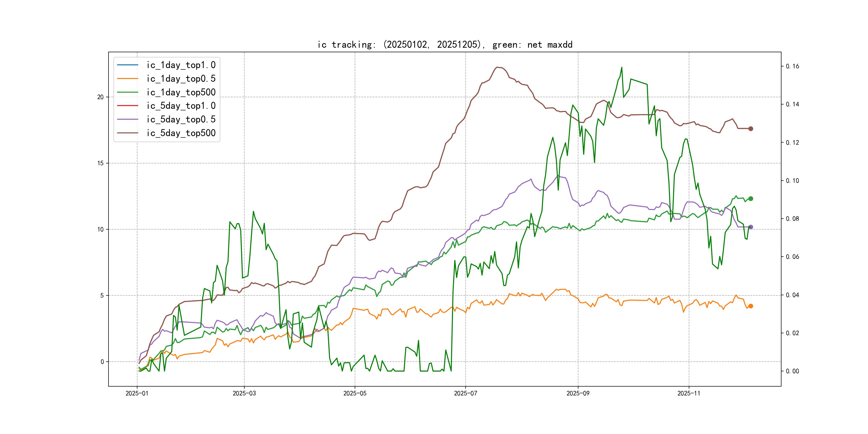Click the right axis 0.16 tick label
The height and width of the screenshot is (434, 868).
click(x=792, y=66)
